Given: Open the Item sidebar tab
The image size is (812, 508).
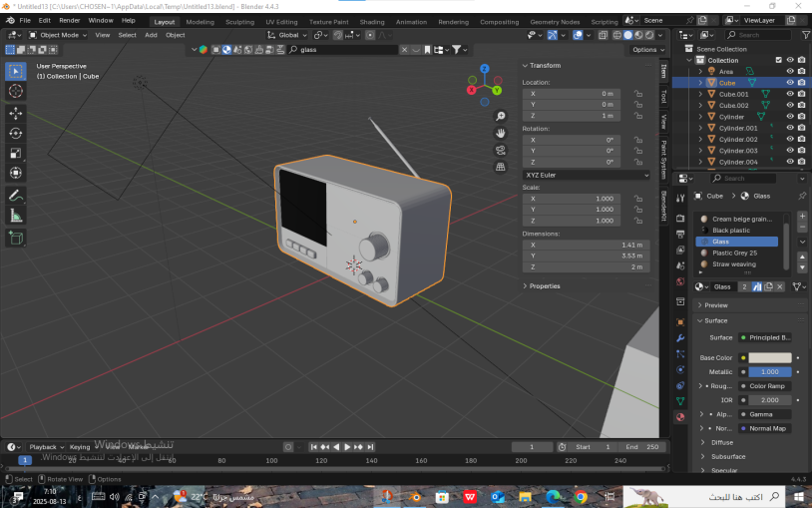Looking at the screenshot, I should [664, 71].
